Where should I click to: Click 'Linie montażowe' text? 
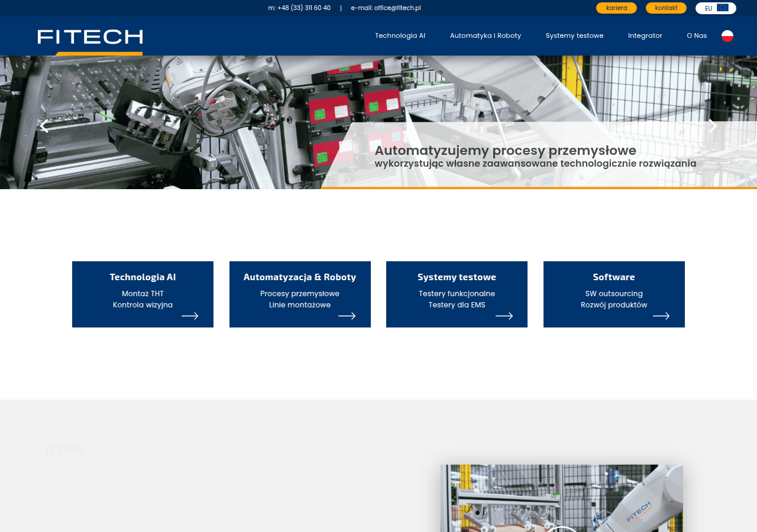click(x=300, y=305)
